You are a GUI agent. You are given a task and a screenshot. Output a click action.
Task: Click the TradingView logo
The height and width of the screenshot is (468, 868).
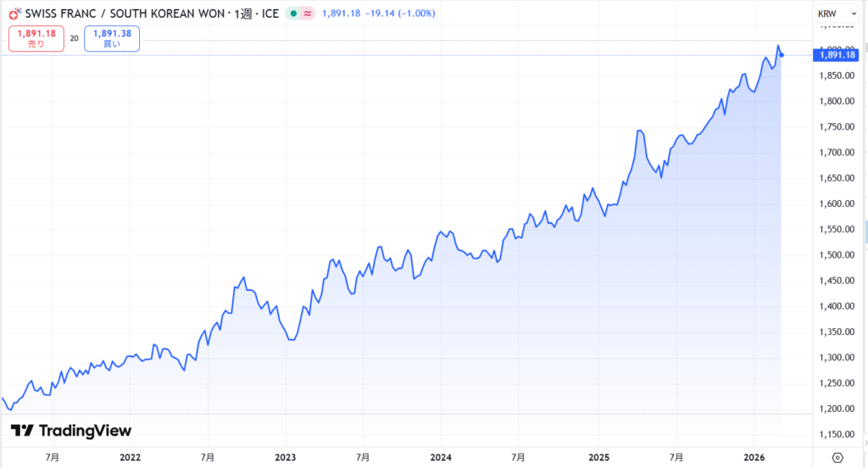(70, 431)
